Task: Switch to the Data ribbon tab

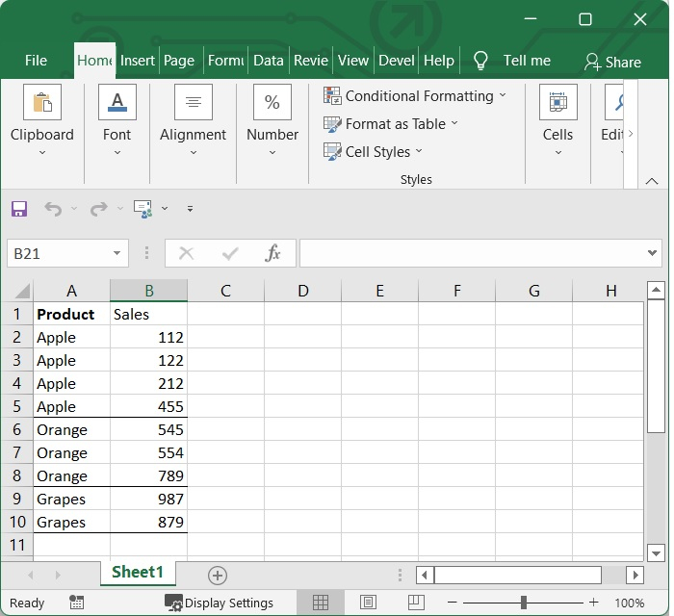Action: [268, 60]
